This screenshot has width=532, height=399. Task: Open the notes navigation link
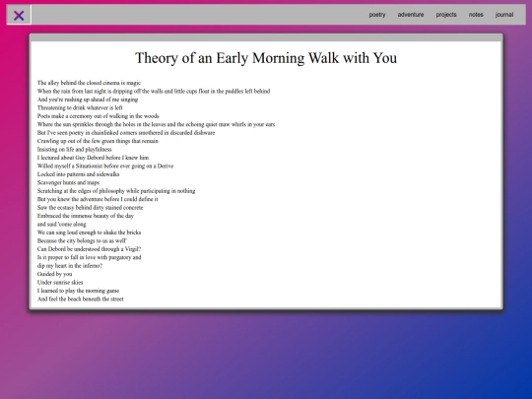[476, 15]
